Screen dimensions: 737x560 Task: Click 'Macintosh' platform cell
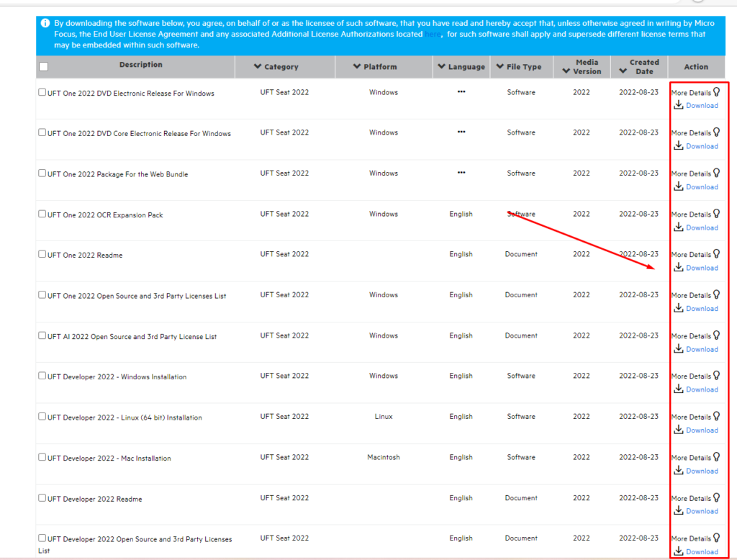[x=384, y=457]
